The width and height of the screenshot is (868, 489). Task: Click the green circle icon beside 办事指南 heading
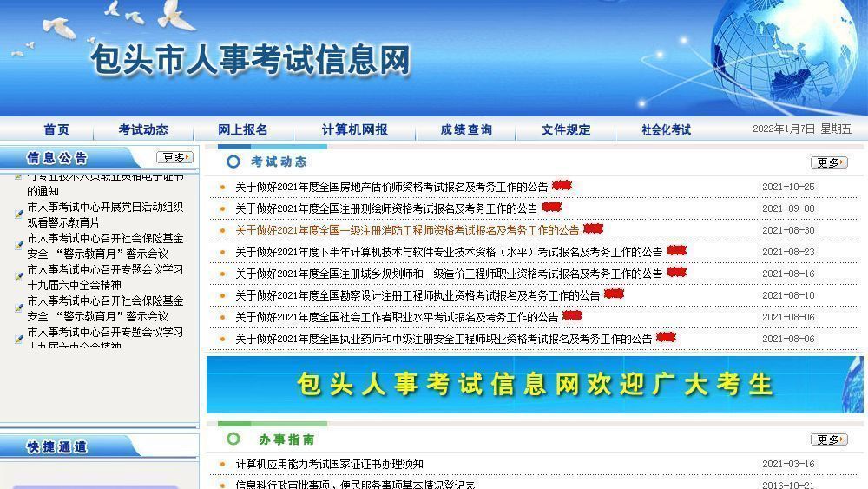click(233, 439)
